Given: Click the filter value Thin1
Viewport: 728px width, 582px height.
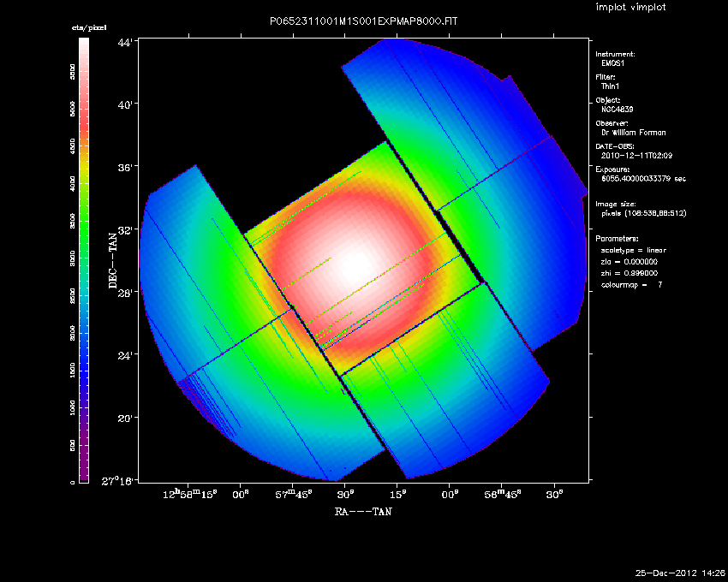Looking at the screenshot, I should [610, 86].
